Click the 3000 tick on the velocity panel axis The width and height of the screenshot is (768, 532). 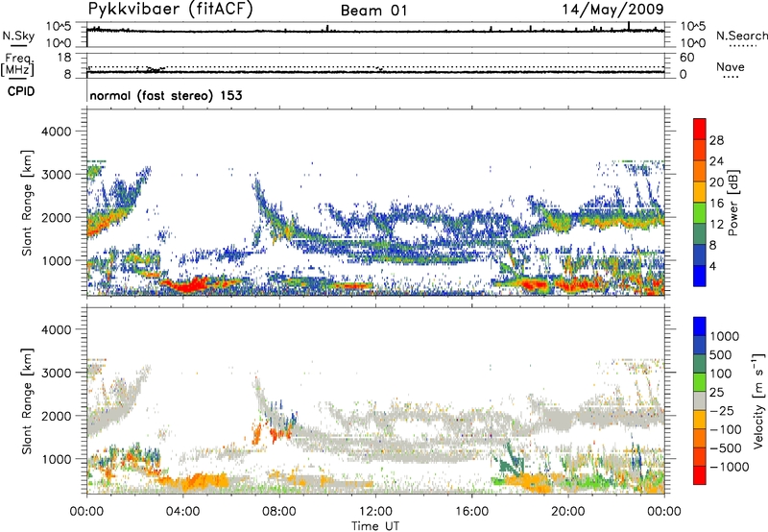click(x=56, y=373)
